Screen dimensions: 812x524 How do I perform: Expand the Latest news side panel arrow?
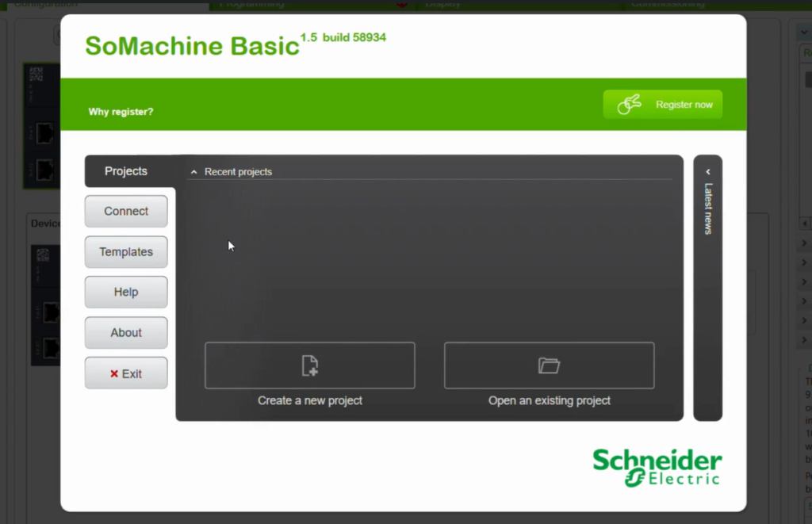[707, 172]
